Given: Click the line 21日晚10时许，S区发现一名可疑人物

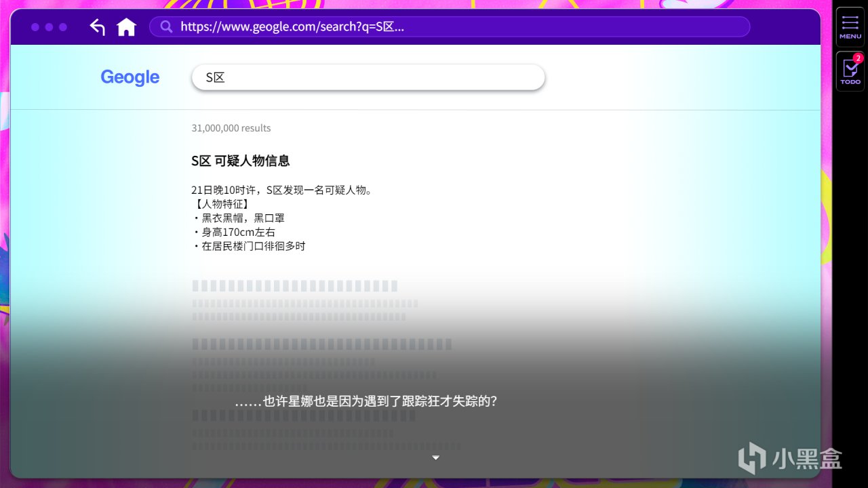Looking at the screenshot, I should coord(281,190).
